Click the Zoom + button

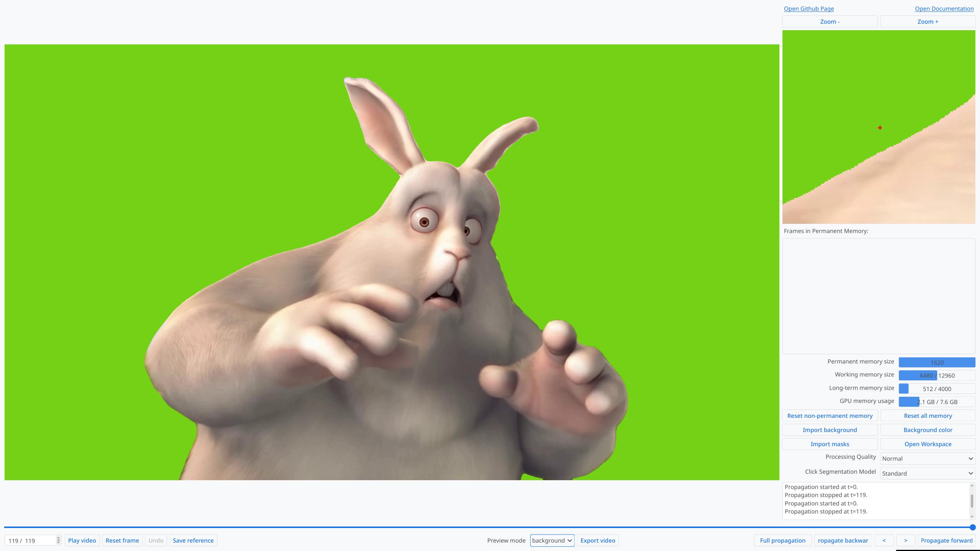coord(928,22)
